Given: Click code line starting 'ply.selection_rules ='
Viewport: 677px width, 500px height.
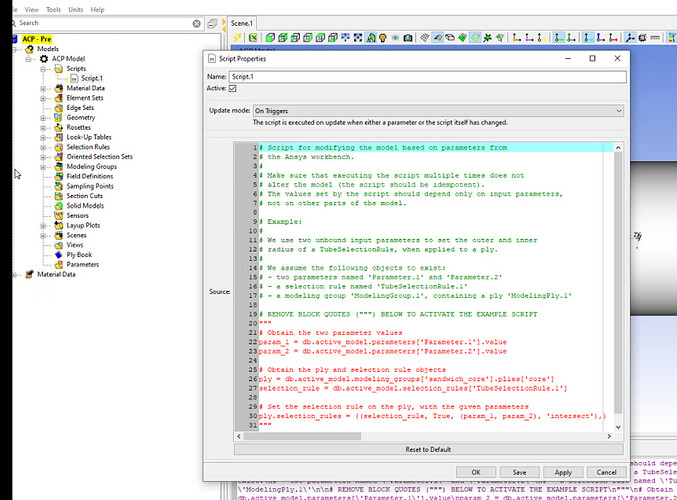Looking at the screenshot, I should click(x=432, y=416).
